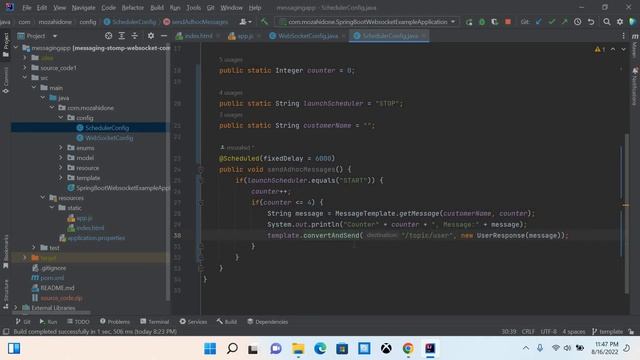Select README.md in project tree

point(57,288)
